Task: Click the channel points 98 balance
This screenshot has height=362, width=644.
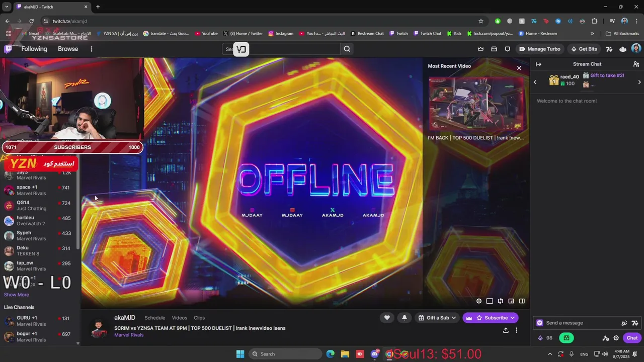Action: (545, 338)
